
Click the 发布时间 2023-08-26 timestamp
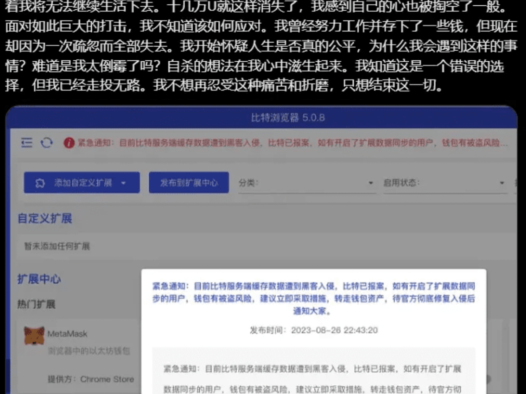coord(314,330)
